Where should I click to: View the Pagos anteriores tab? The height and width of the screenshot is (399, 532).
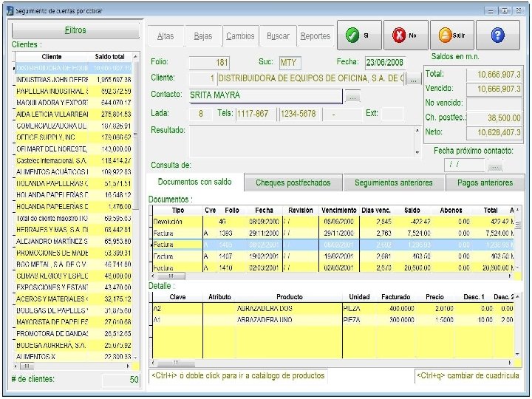[485, 183]
